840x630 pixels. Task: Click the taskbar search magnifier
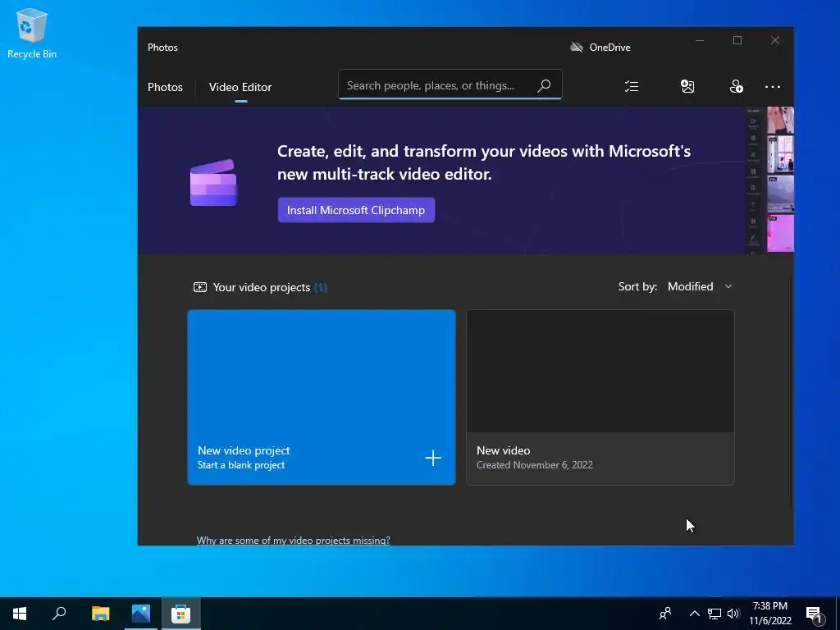click(59, 614)
